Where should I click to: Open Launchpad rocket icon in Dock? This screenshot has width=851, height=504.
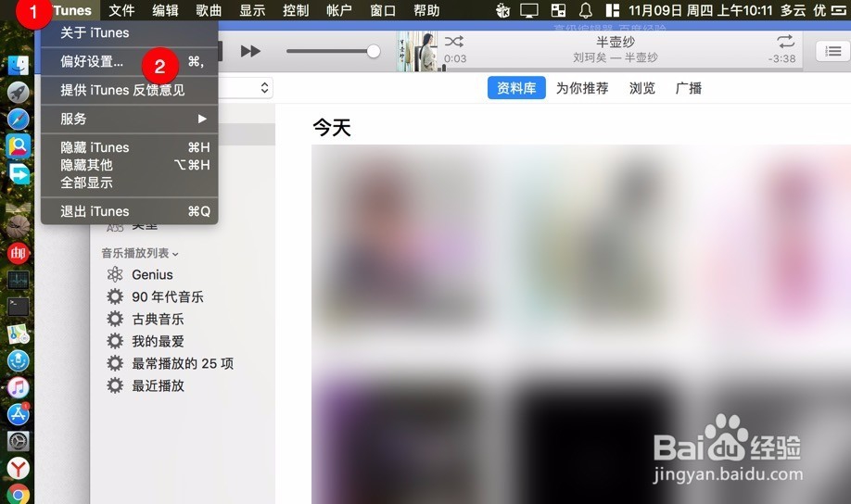tap(18, 93)
